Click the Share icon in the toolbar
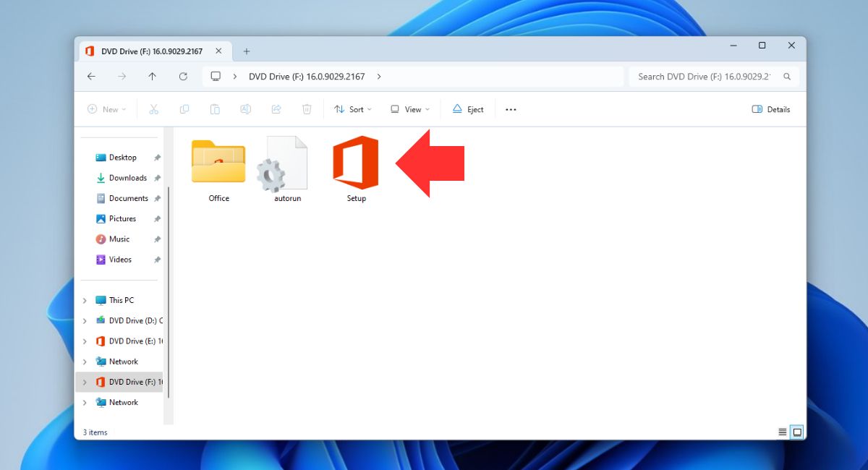 click(276, 108)
